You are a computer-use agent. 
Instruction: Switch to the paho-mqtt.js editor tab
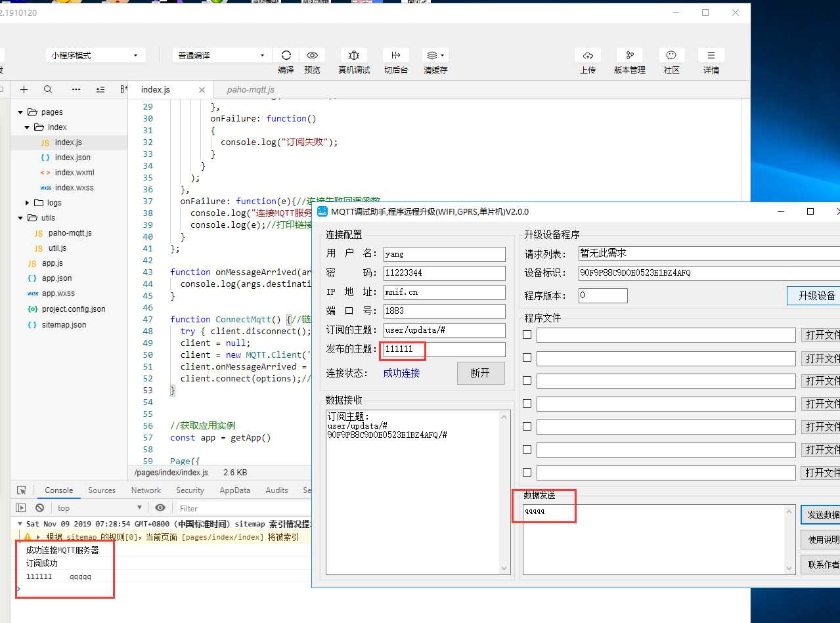(250, 90)
